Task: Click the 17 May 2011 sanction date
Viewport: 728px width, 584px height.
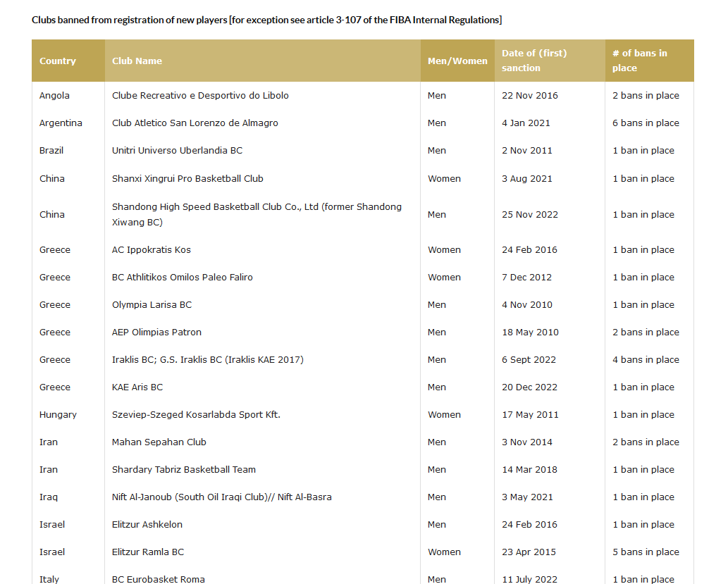Action: pos(530,414)
